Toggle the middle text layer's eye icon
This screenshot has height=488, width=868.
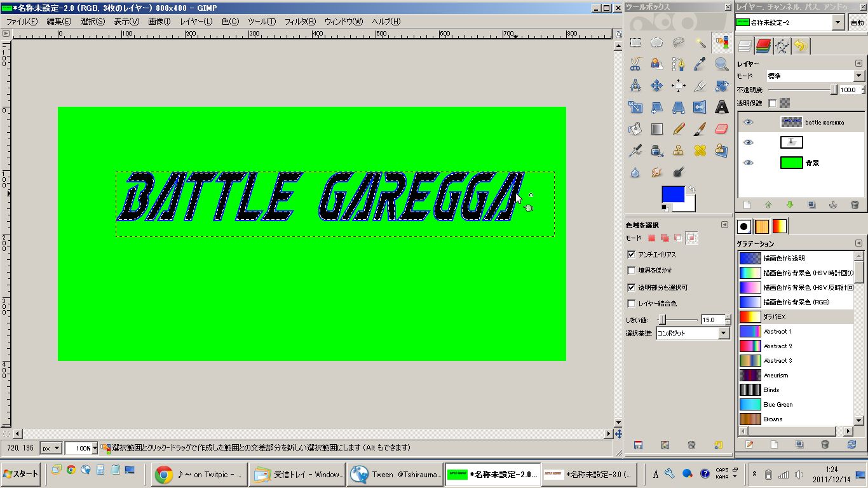pos(748,142)
